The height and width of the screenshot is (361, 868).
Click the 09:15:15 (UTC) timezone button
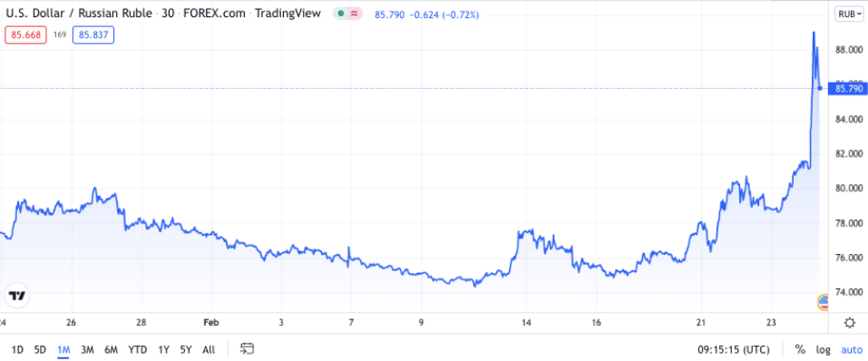(x=734, y=349)
